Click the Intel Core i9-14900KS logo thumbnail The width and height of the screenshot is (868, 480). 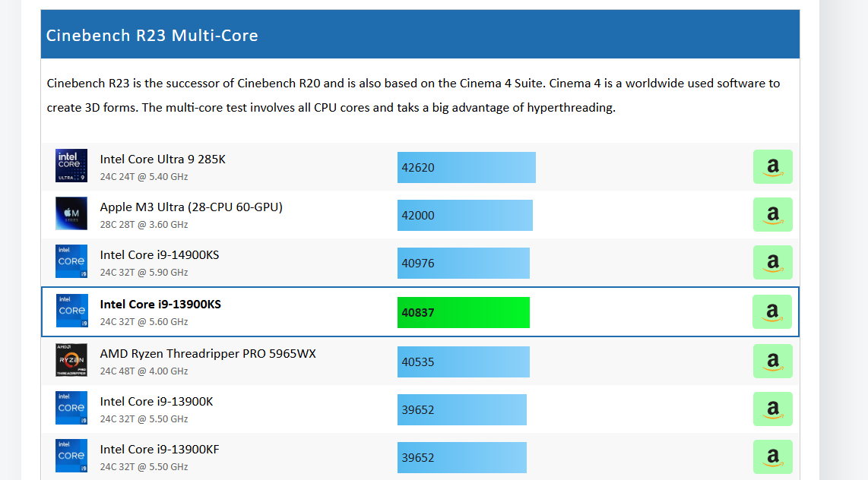71,261
